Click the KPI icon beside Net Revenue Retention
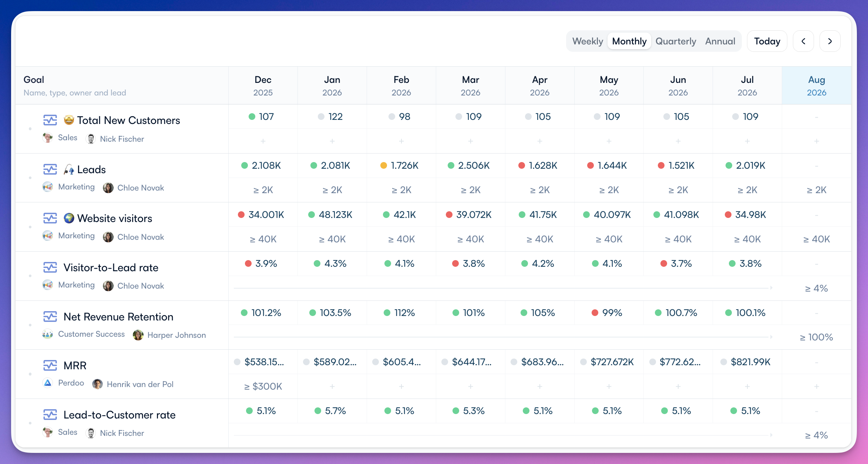This screenshot has width=868, height=464. (50, 317)
